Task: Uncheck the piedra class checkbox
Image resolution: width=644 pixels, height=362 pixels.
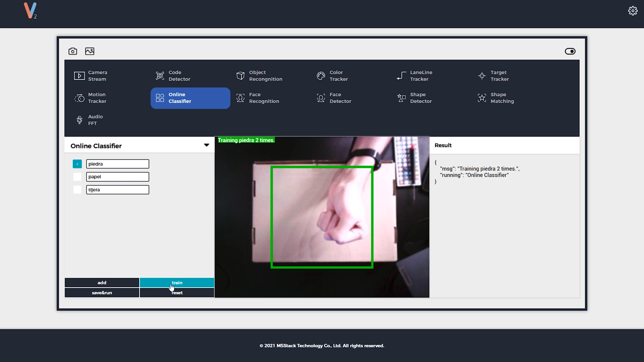Action: click(x=77, y=164)
